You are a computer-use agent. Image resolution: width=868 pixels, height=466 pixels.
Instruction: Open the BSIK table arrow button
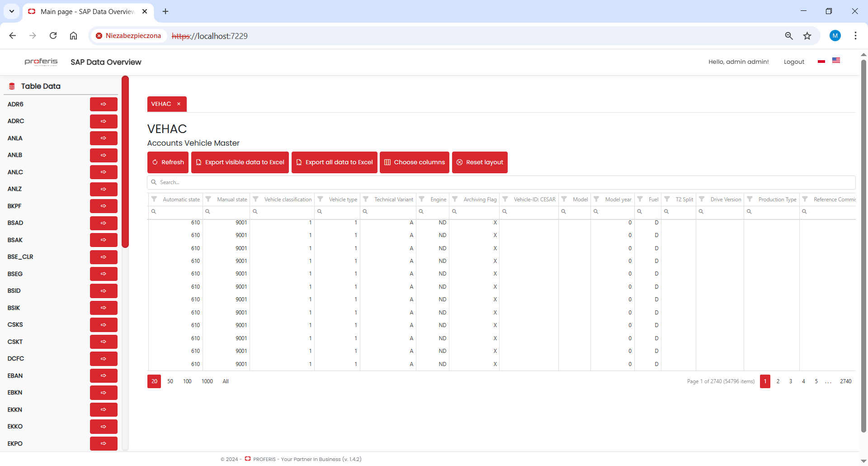click(104, 308)
